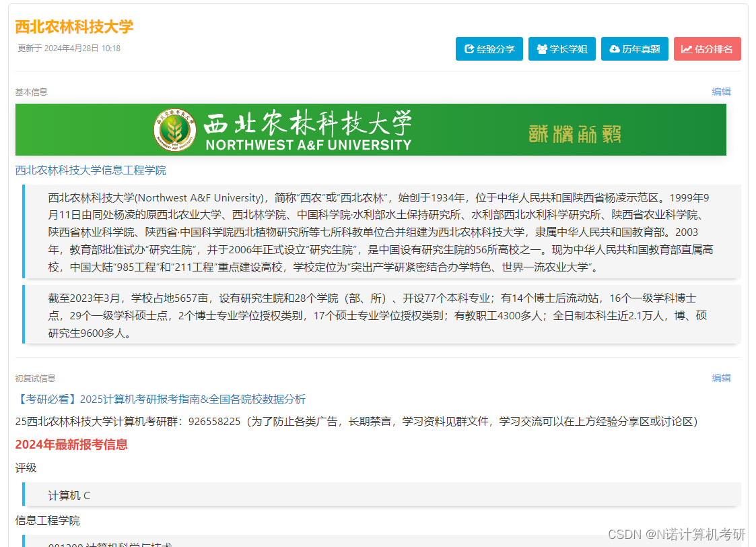This screenshot has width=756, height=547.
Task: Click the share icon in 经验分享
Action: point(469,49)
